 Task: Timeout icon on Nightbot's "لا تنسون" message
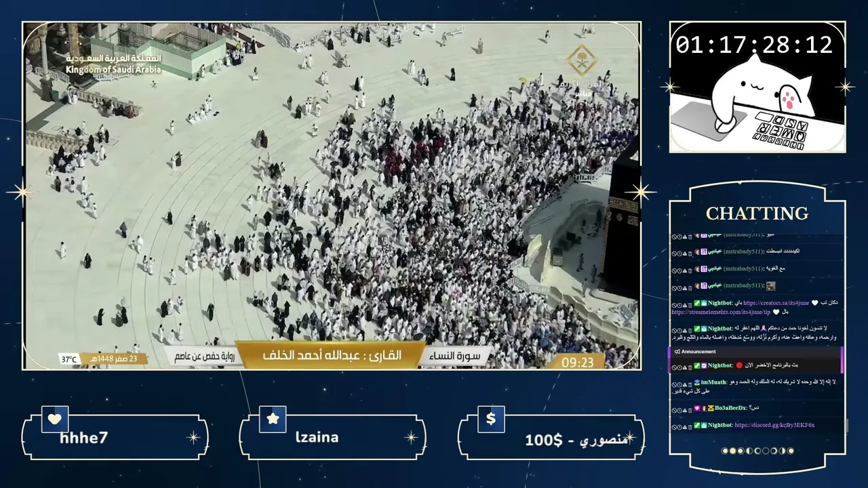coord(679,329)
